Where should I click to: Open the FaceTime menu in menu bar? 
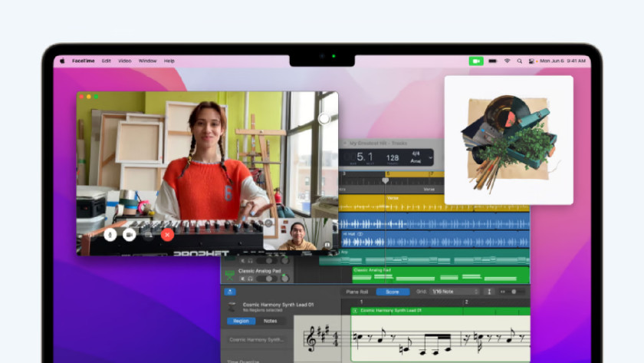pos(84,61)
